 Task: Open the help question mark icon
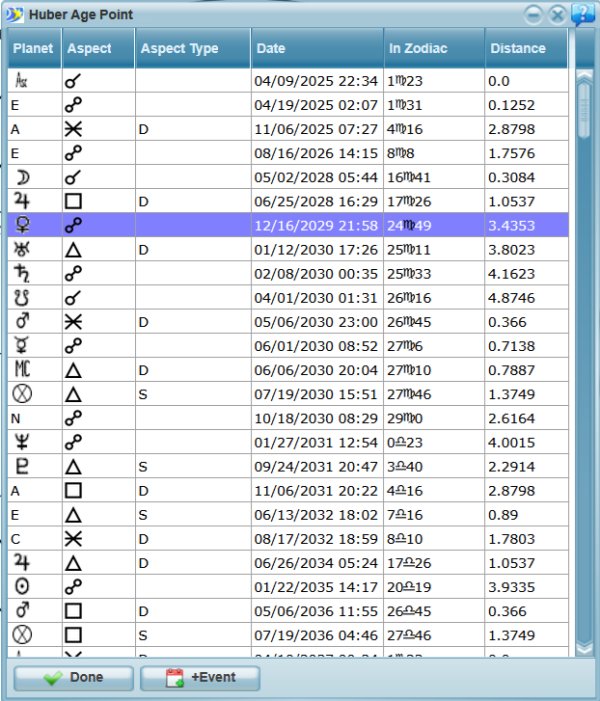pos(584,14)
